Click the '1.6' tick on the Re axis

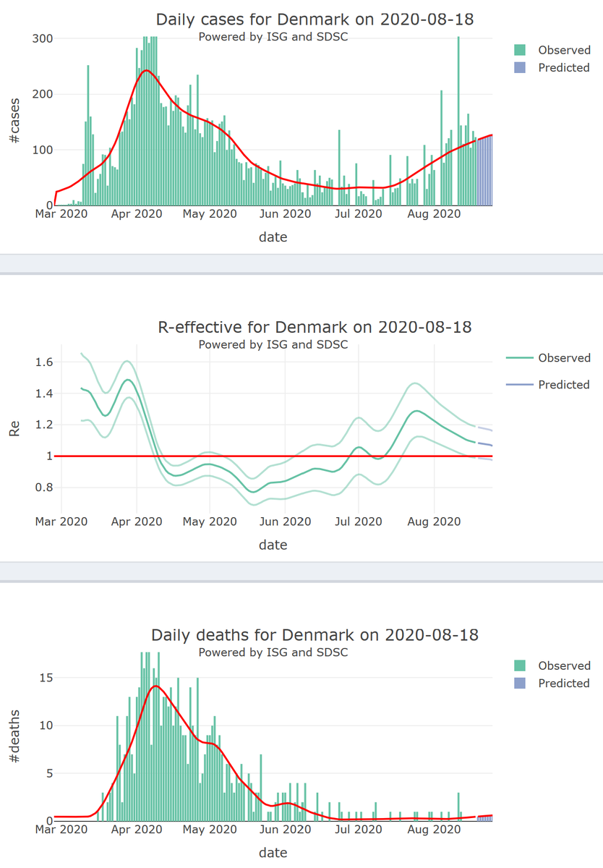(x=44, y=362)
